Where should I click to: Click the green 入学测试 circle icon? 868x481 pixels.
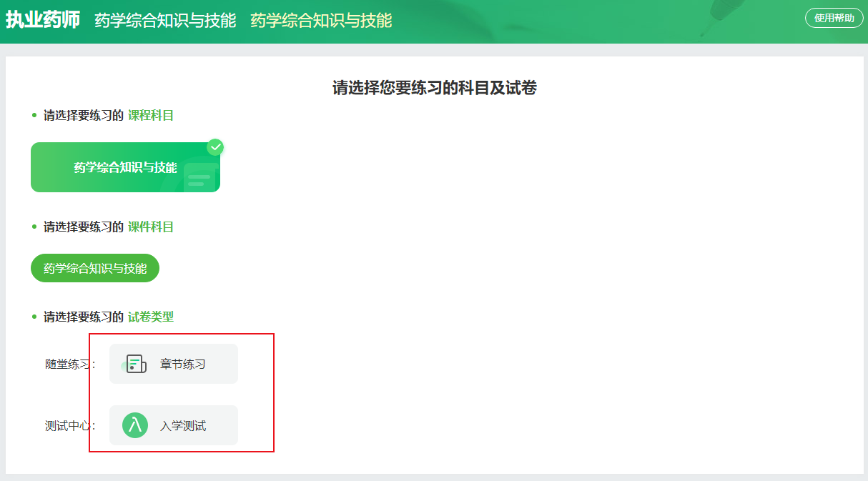[x=135, y=425]
